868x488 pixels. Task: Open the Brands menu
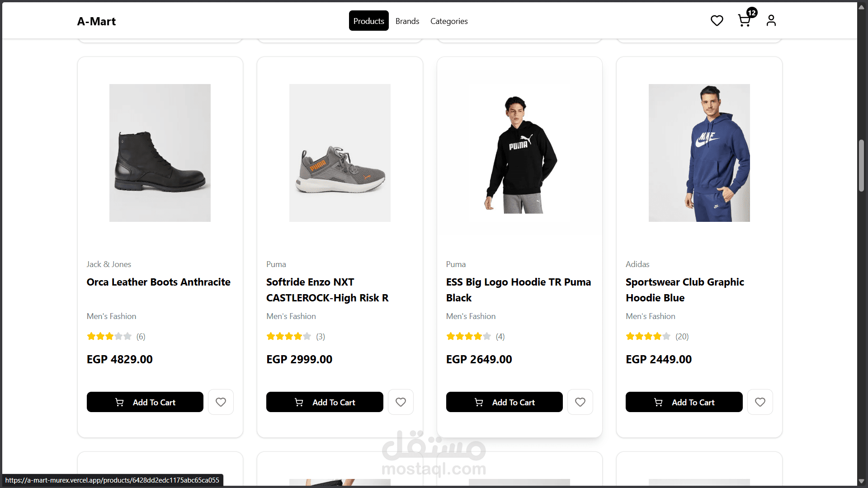407,21
